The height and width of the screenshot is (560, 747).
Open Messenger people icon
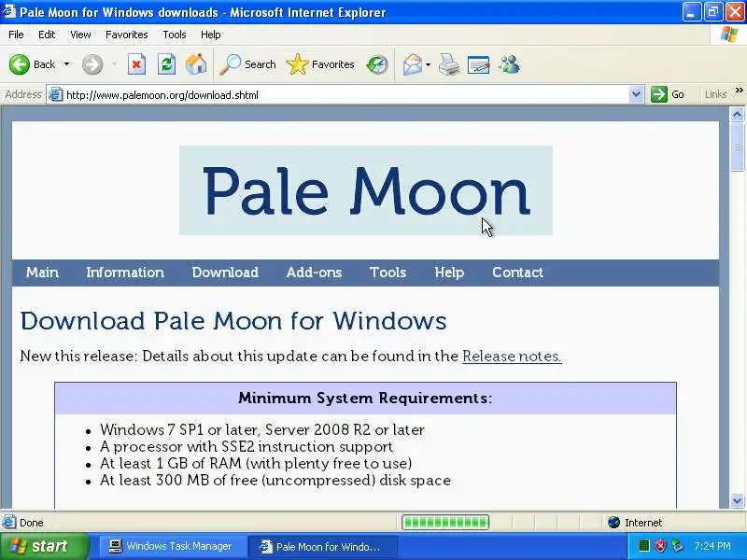coord(509,64)
